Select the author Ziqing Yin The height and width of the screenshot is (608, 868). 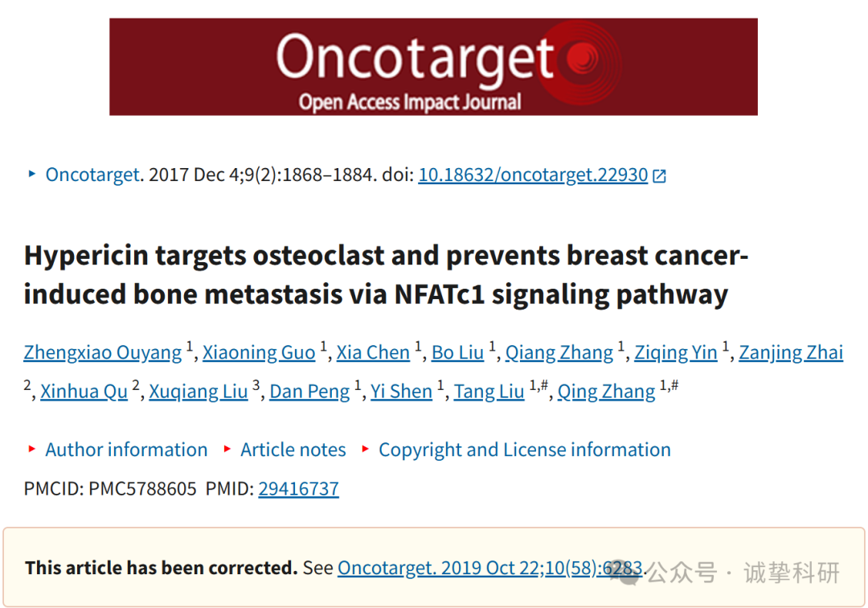[675, 352]
